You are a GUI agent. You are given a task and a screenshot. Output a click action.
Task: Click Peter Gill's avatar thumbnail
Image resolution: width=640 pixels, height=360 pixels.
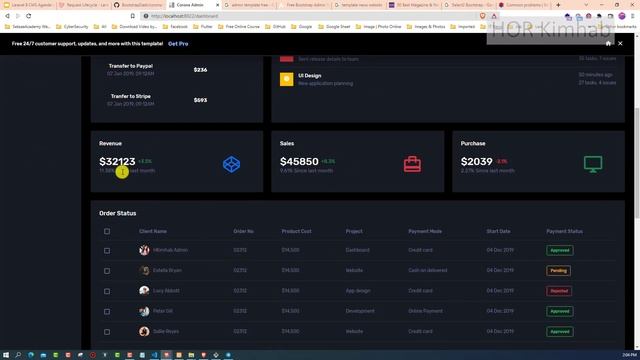tap(144, 311)
